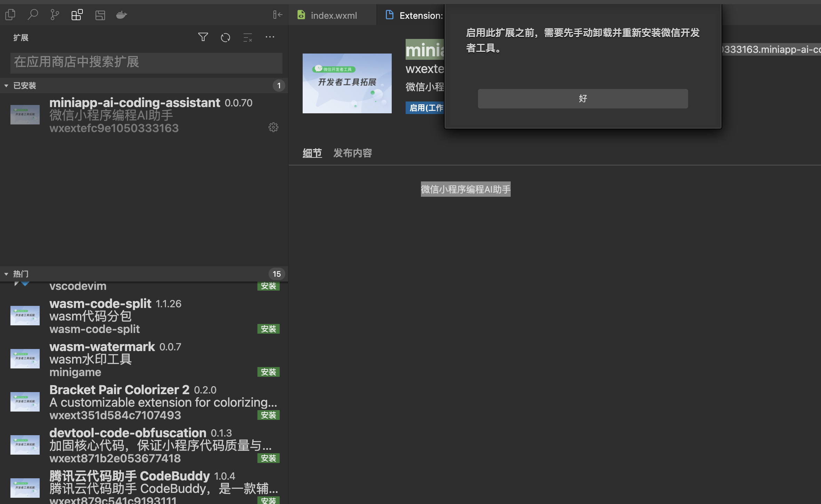The image size is (821, 504).
Task: Click the index.wxml file icon
Action: point(301,15)
